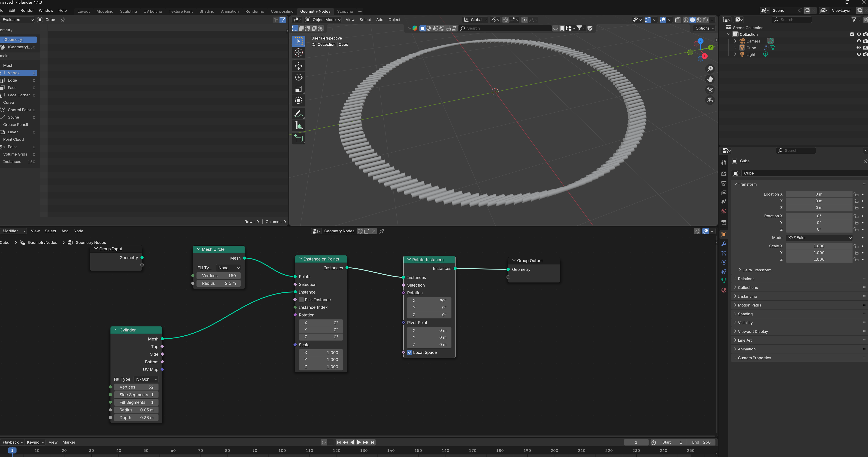Toggle solid viewport shading mode

692,20
